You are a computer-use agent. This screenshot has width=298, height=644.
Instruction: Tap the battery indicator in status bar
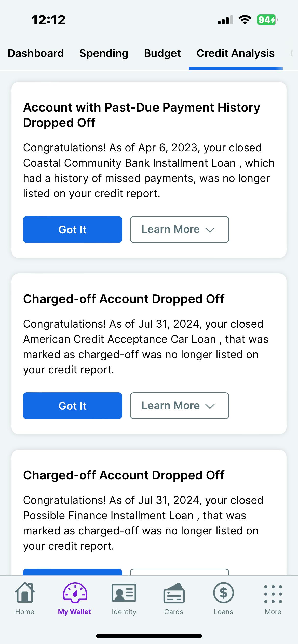pyautogui.click(x=267, y=20)
